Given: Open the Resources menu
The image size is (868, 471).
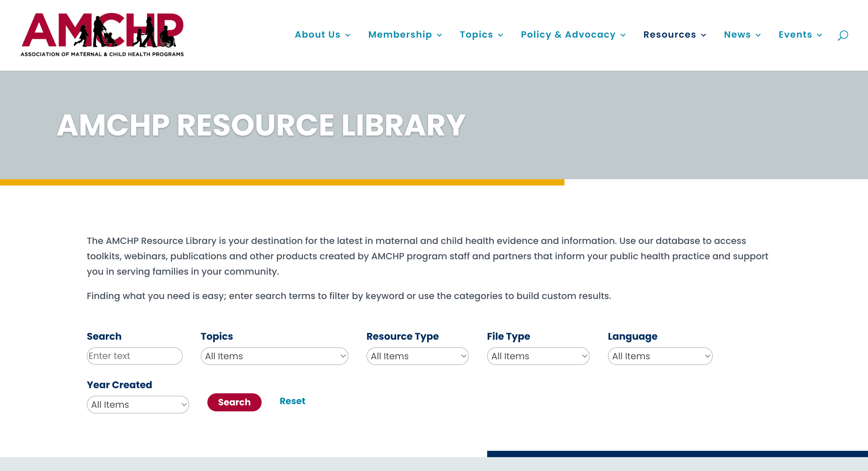Looking at the screenshot, I should (x=674, y=35).
